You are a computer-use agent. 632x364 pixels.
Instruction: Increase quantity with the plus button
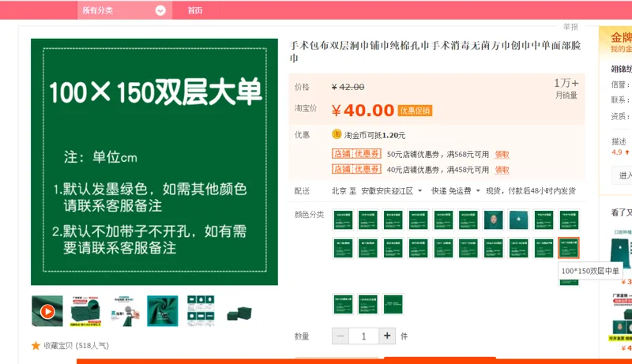387,336
